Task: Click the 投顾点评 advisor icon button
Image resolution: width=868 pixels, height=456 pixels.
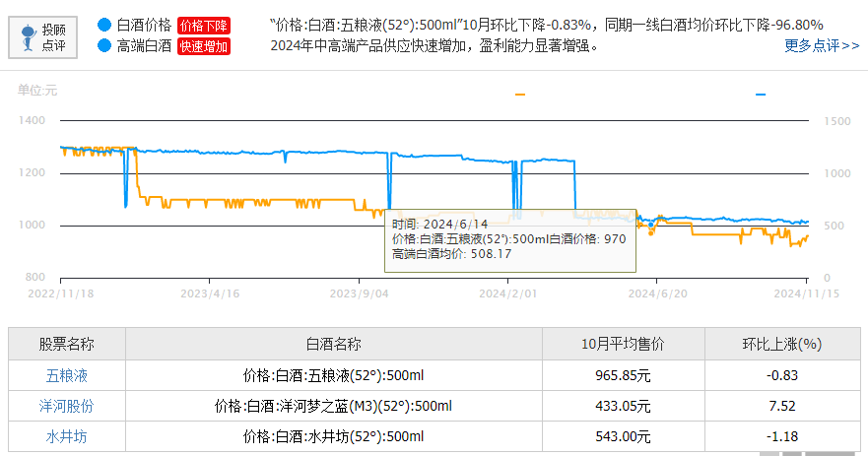Action: click(42, 37)
